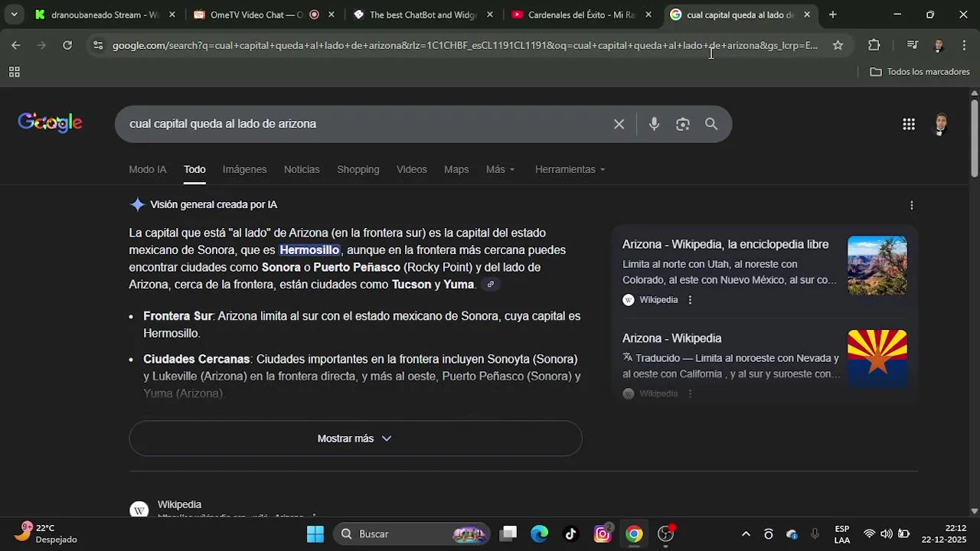The image size is (980, 551).
Task: Expand AI overview with Mostrar más
Action: coord(355,439)
